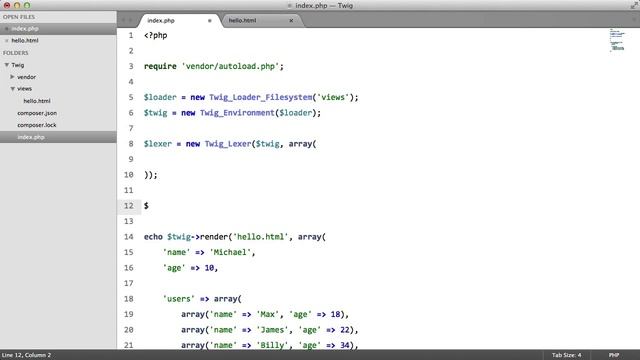Close index.php in Open Files list
The width and height of the screenshot is (640, 360).
[7, 29]
